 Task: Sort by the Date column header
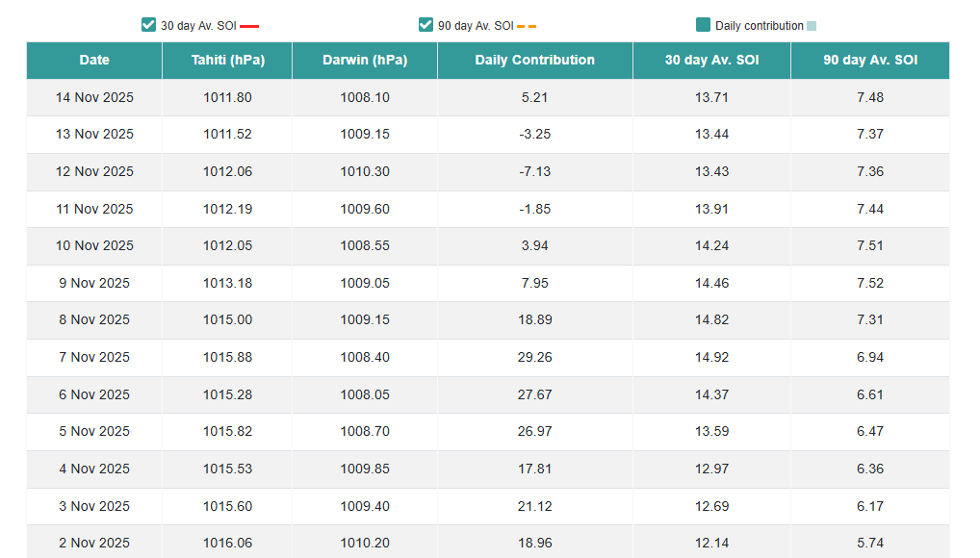[94, 60]
